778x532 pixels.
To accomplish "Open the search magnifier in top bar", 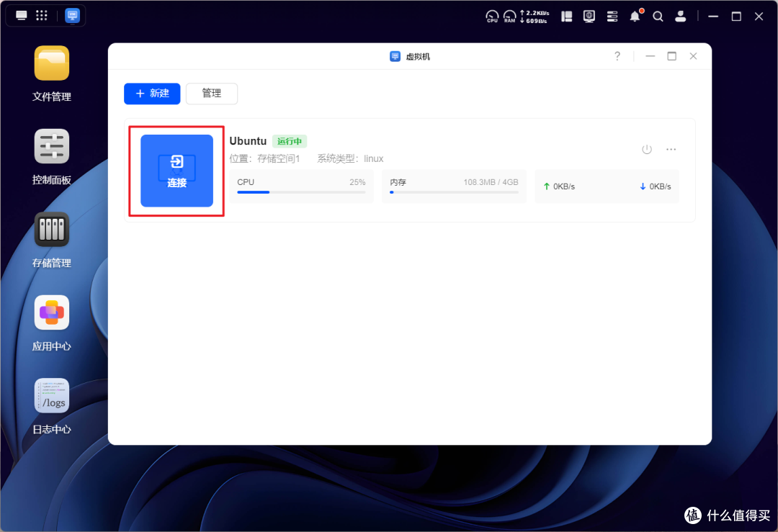I will tap(658, 17).
